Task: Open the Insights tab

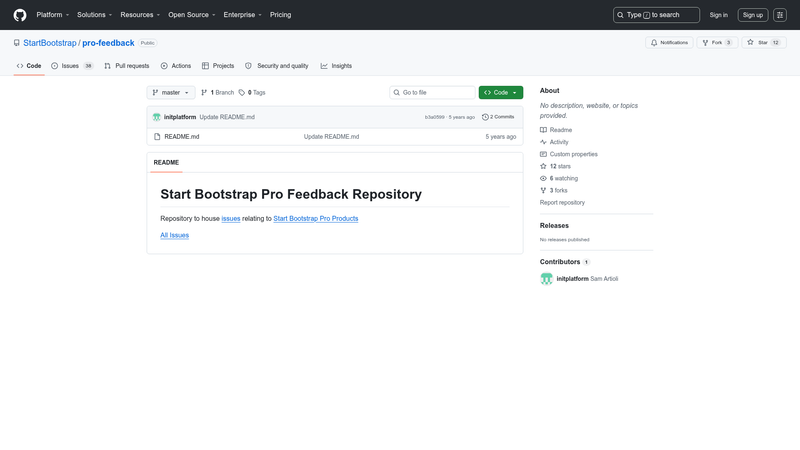Action: pos(336,66)
